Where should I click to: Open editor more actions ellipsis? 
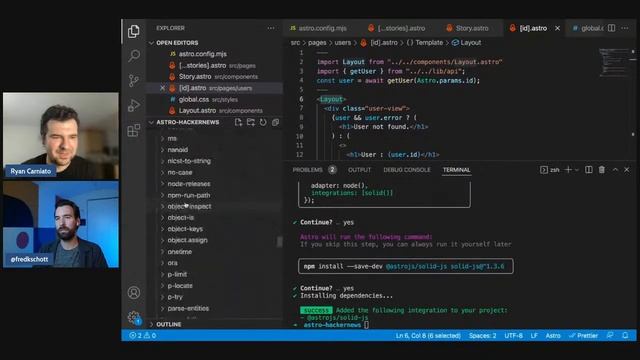coord(625,28)
